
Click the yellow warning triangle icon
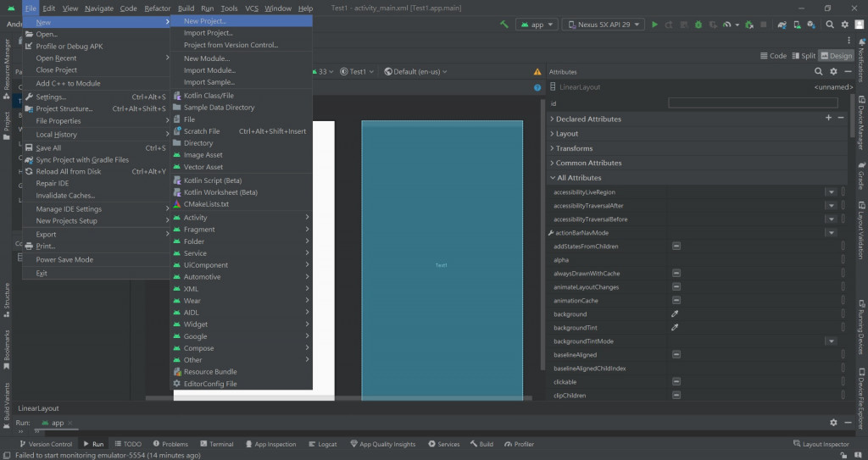537,71
